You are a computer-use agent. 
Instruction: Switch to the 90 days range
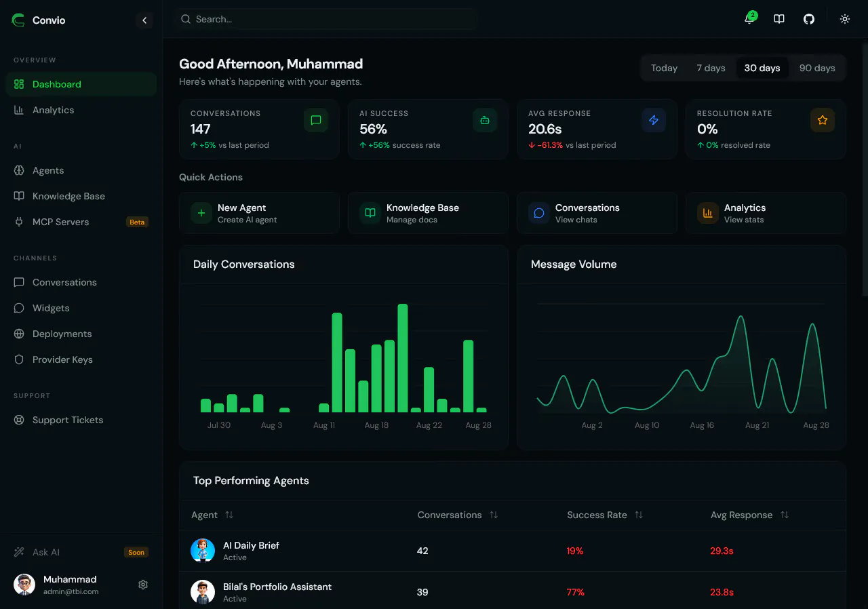817,68
